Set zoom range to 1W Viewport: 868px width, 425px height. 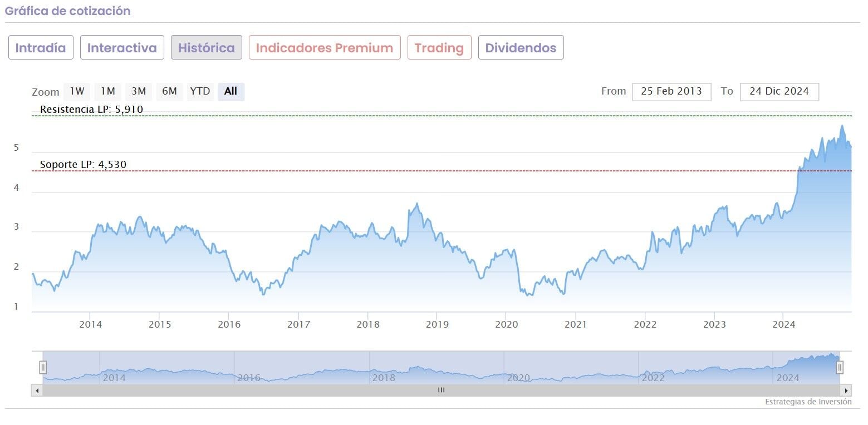pyautogui.click(x=77, y=91)
